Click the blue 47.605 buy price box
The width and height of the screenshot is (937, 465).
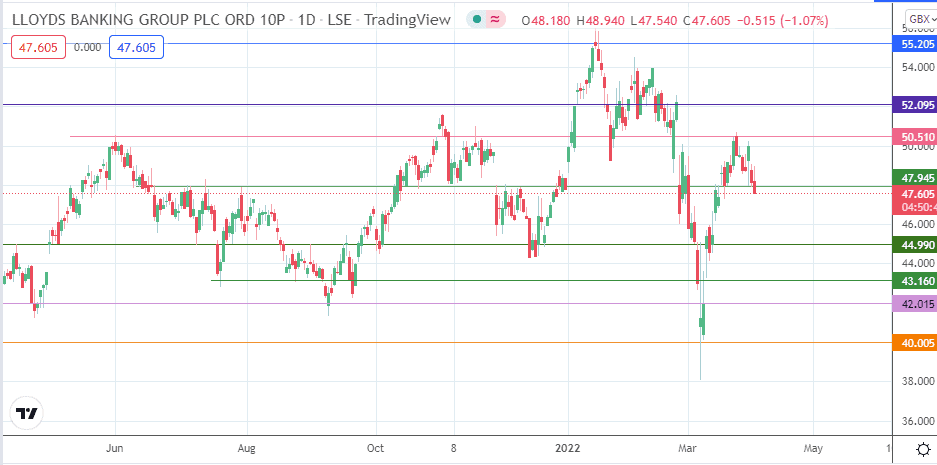136,47
